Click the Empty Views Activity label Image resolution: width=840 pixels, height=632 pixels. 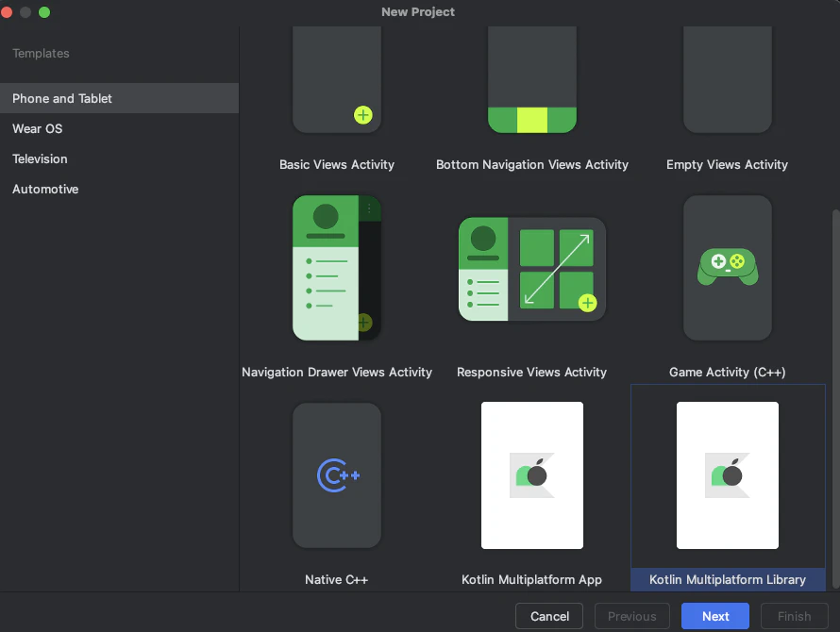click(727, 164)
